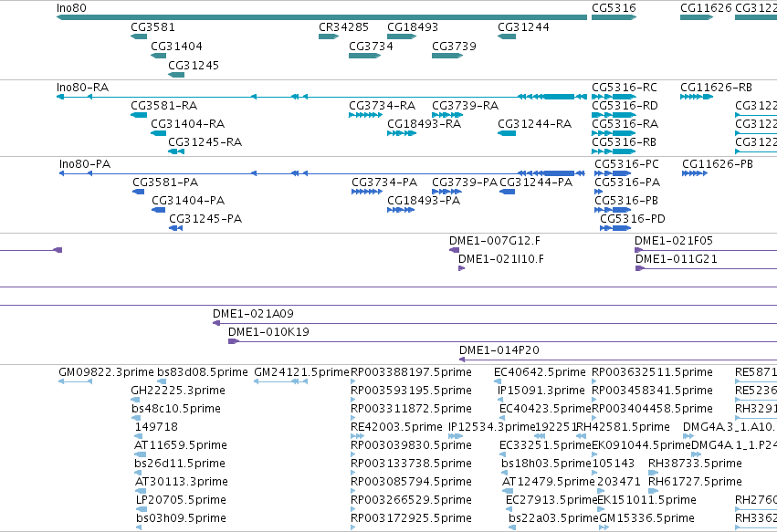The image size is (777, 532).
Task: Click the bs83d08.5prime EST label
Action: coord(202,372)
